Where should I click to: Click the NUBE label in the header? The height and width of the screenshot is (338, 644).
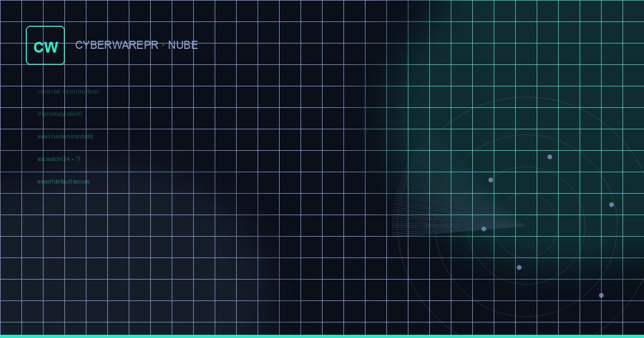(x=183, y=45)
